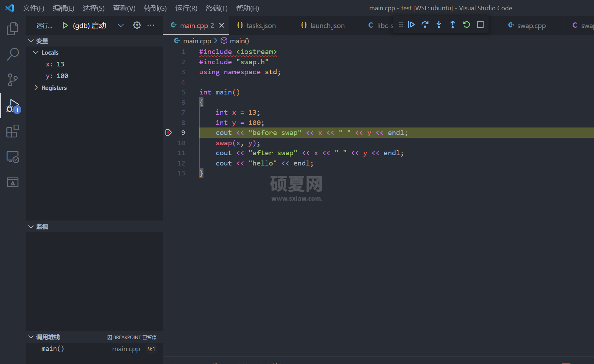The image size is (594, 364).
Task: Open the CMake/test panel icon in the activity bar
Action: pyautogui.click(x=13, y=183)
